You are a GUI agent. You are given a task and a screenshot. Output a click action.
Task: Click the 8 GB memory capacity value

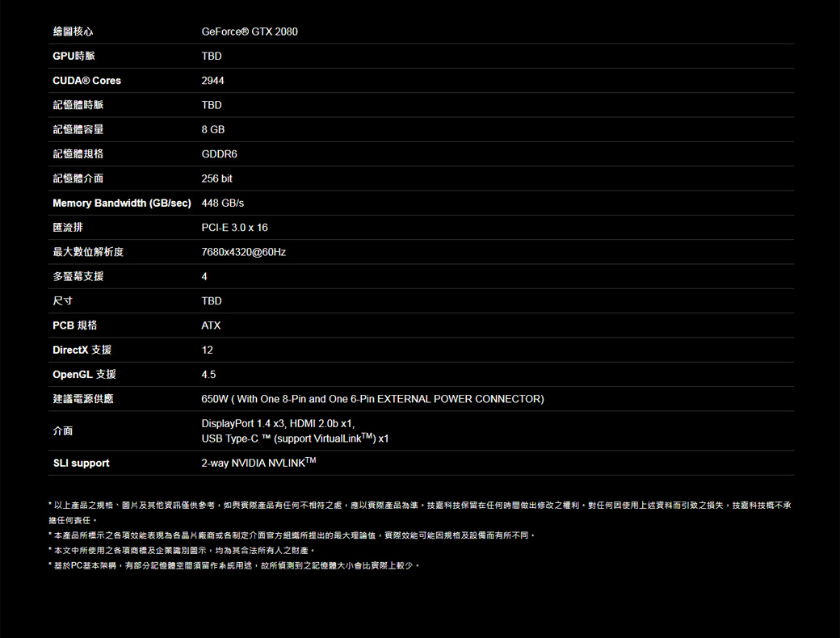(212, 130)
